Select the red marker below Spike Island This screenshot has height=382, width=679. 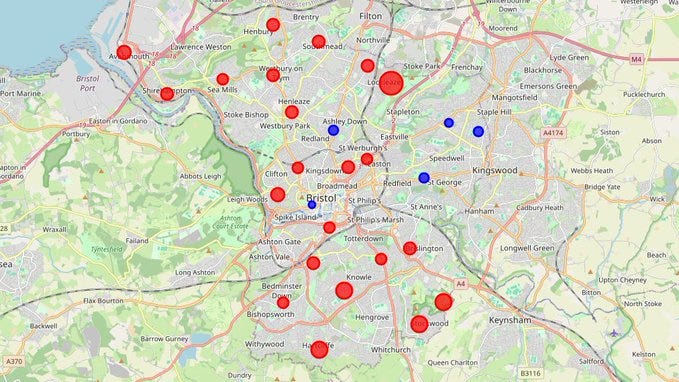click(329, 227)
